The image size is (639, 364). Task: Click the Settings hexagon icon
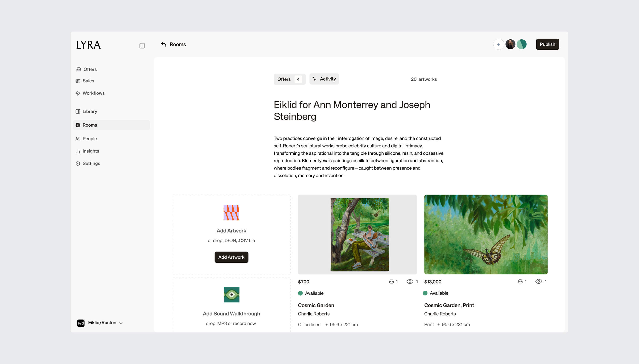[x=78, y=163]
